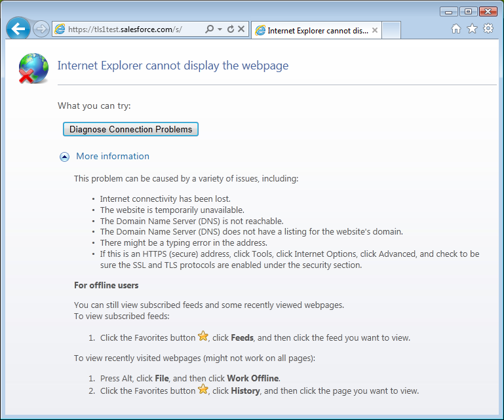
Task: Collapse the More information arrow toggle
Action: tap(64, 157)
